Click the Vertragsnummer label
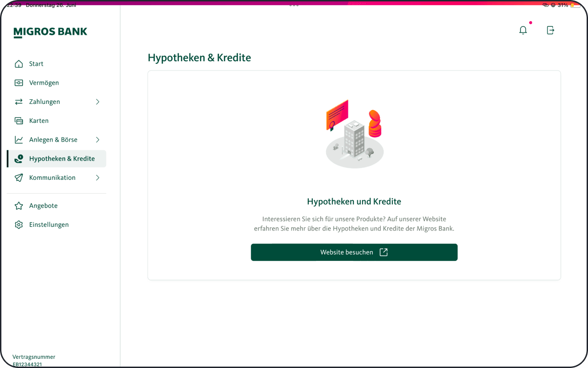 coord(34,357)
